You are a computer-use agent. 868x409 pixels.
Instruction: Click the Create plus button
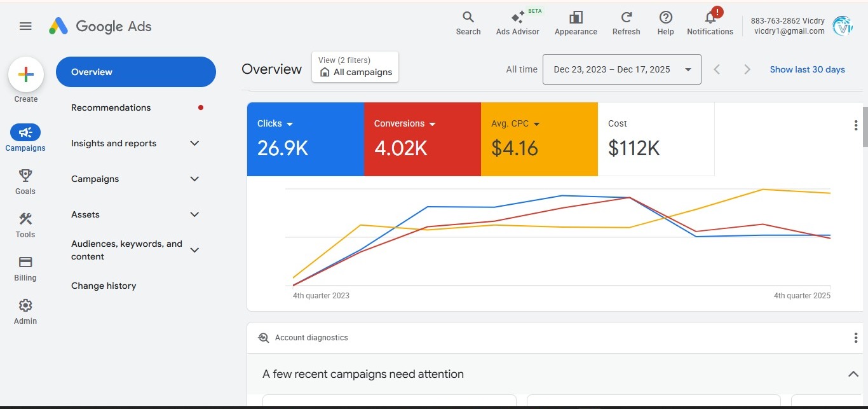click(x=26, y=75)
